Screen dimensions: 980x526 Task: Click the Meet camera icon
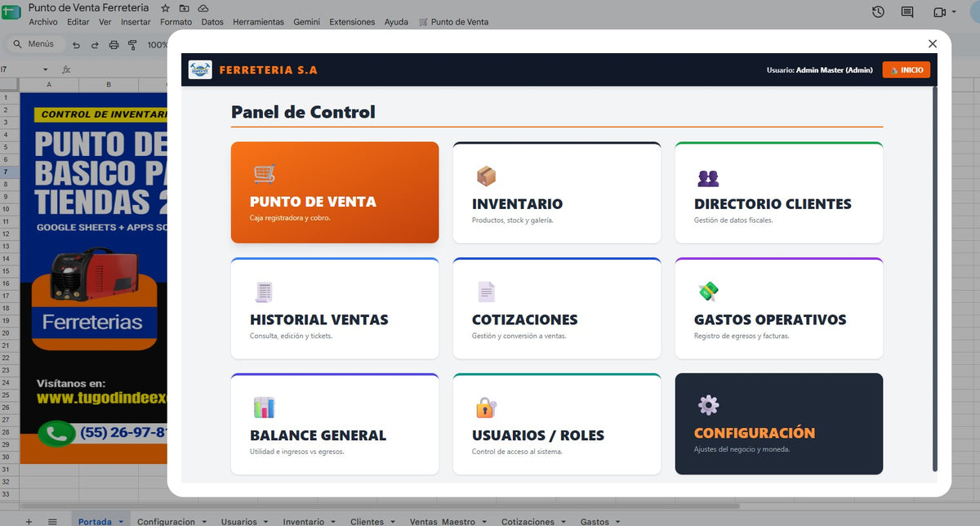coord(939,11)
